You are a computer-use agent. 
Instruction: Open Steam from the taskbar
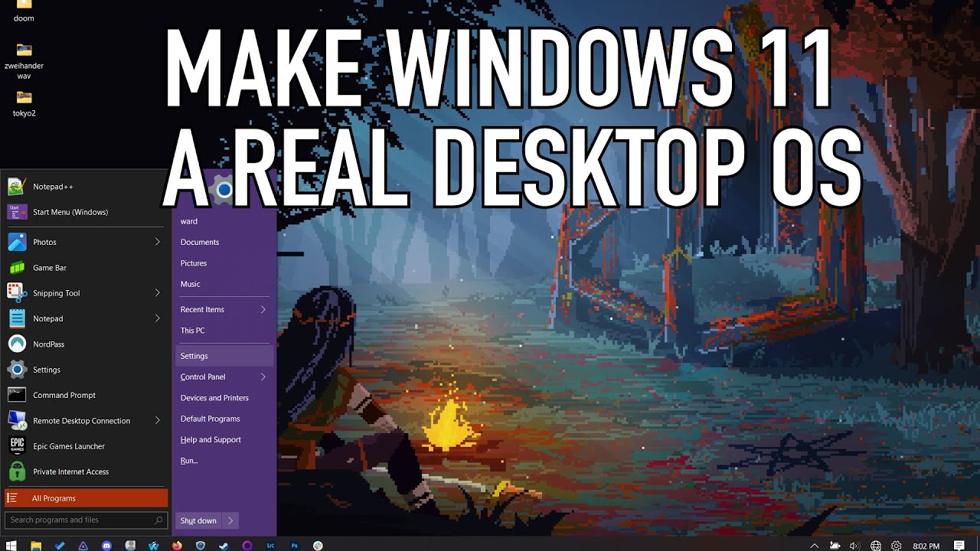[x=224, y=545]
